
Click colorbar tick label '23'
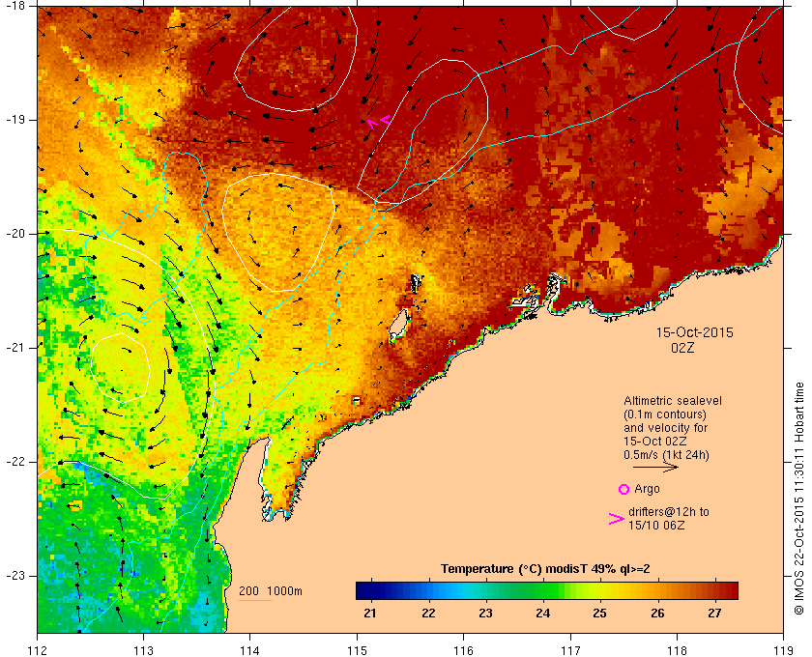[x=485, y=614]
